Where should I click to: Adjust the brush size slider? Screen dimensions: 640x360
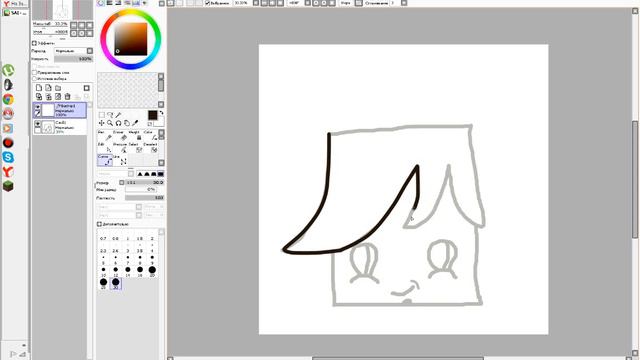click(144, 182)
